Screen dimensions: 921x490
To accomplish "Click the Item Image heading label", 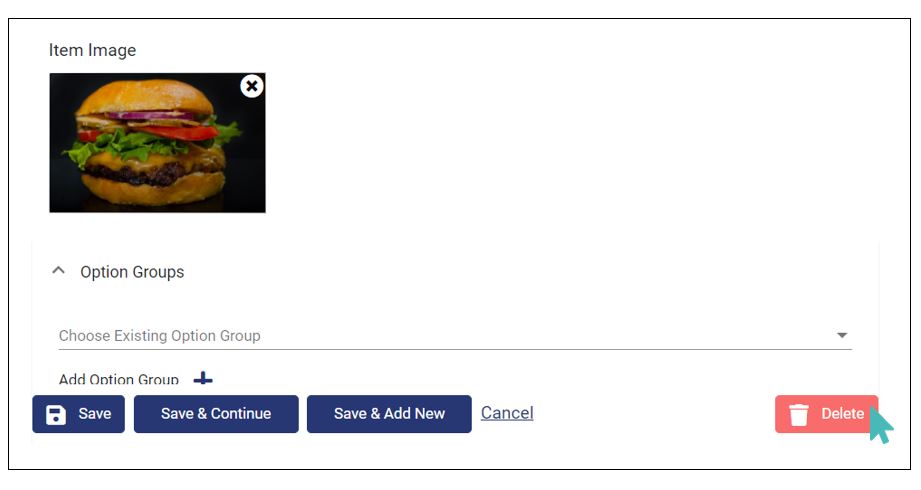I will (92, 51).
